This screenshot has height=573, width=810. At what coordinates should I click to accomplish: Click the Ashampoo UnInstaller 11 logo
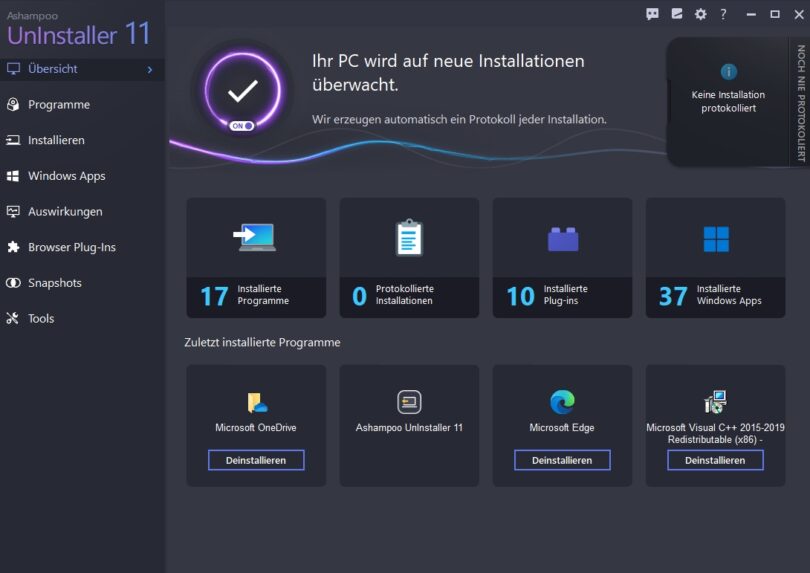(79, 29)
